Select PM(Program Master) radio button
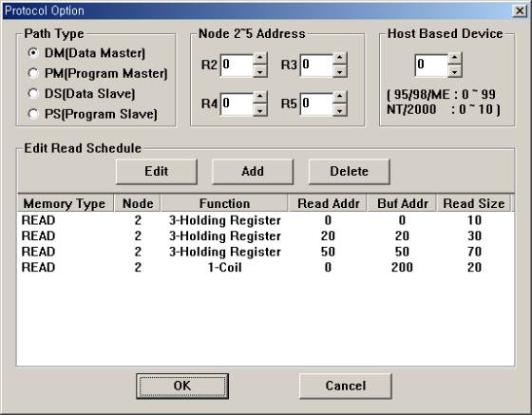532x415 pixels. [33, 73]
